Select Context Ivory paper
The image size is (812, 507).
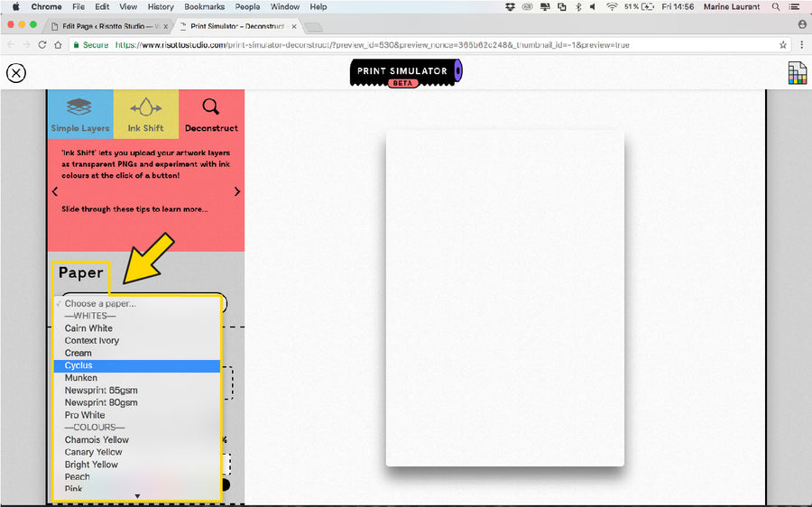[137, 341]
